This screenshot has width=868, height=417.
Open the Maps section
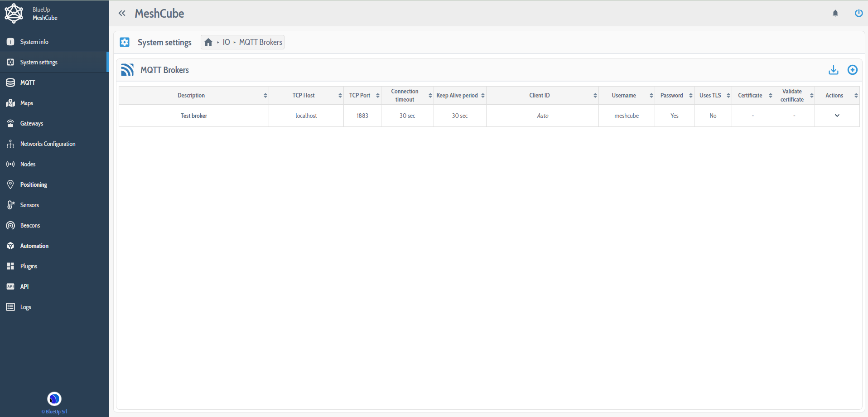point(26,103)
